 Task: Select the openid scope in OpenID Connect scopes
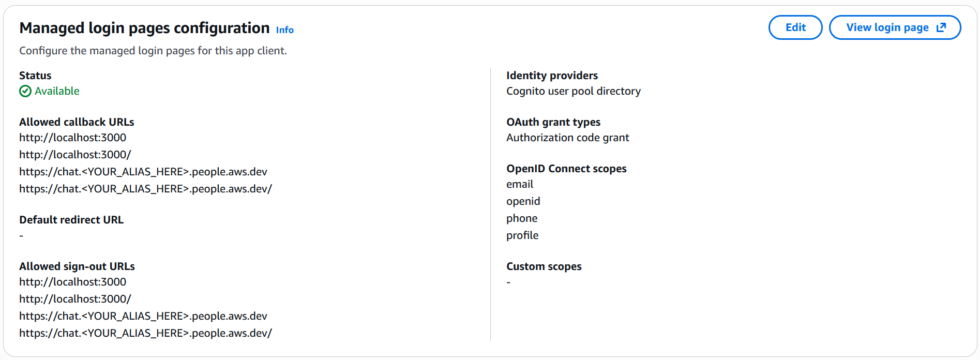[523, 201]
